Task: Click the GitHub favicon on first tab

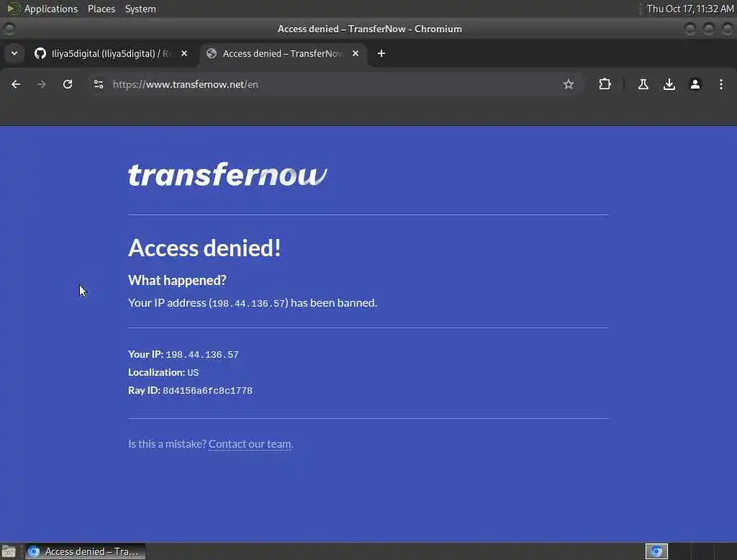Action: pyautogui.click(x=40, y=53)
